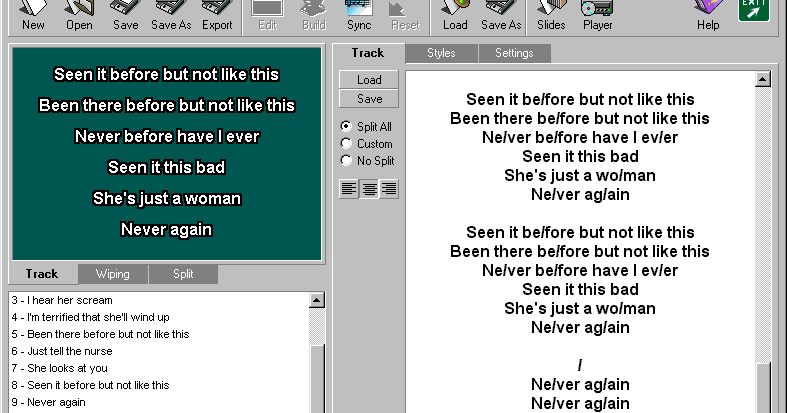Click the Export toolbar icon

point(217,15)
